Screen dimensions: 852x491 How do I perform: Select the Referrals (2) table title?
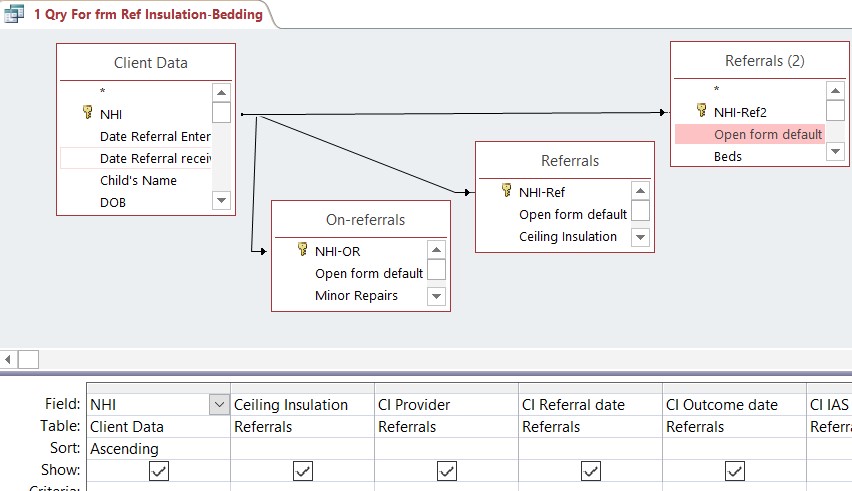765,61
